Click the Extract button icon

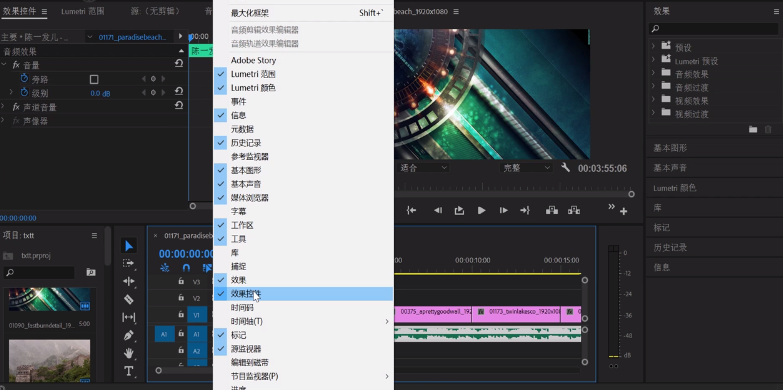574,211
